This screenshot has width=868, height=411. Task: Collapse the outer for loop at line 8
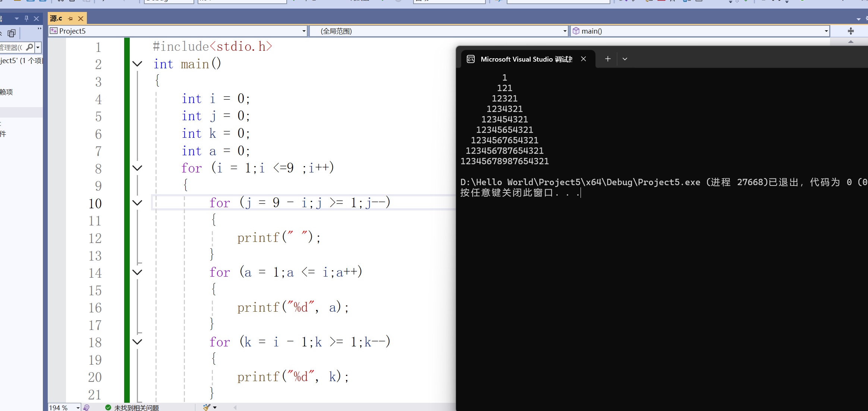(x=137, y=168)
